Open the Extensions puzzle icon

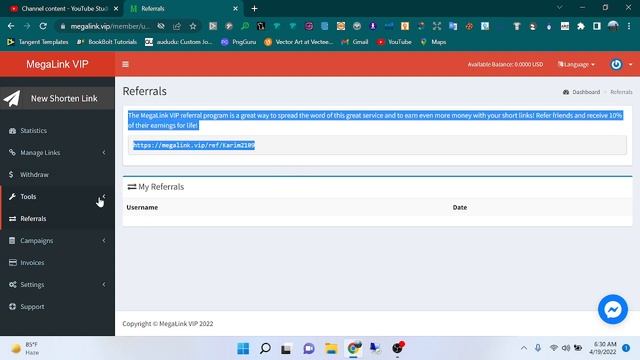(x=581, y=26)
